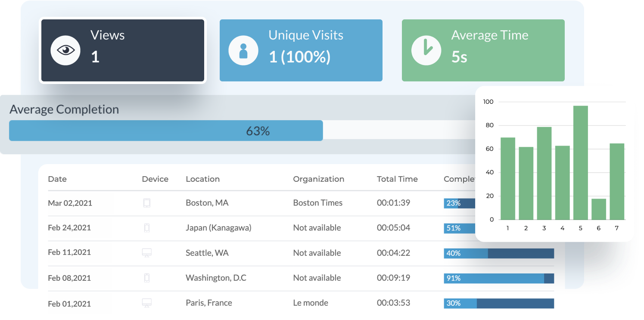Viewport: 644px width, 320px height.
Task: Click the Feb 24,2021 date cell
Action: click(x=69, y=228)
